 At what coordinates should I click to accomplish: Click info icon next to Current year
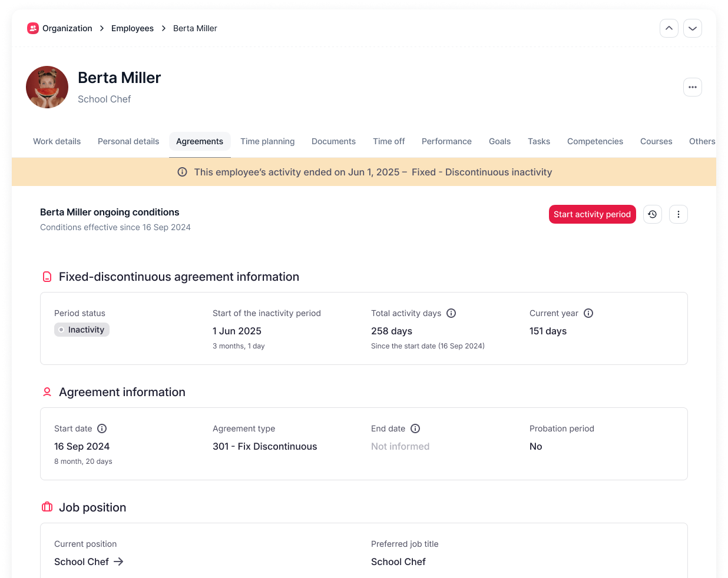click(588, 313)
